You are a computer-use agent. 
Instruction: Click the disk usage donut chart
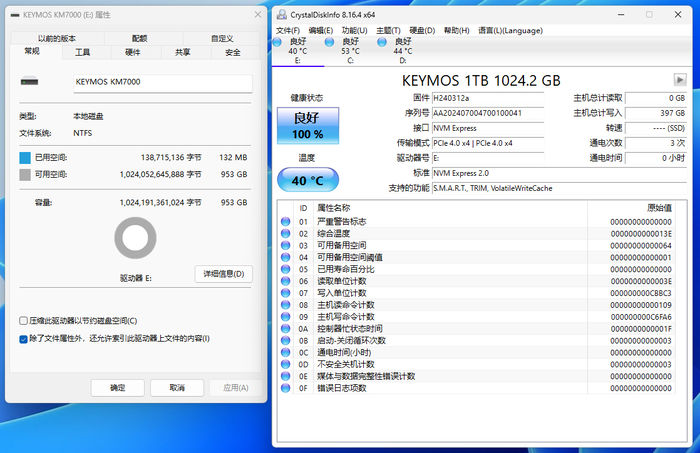[x=135, y=238]
